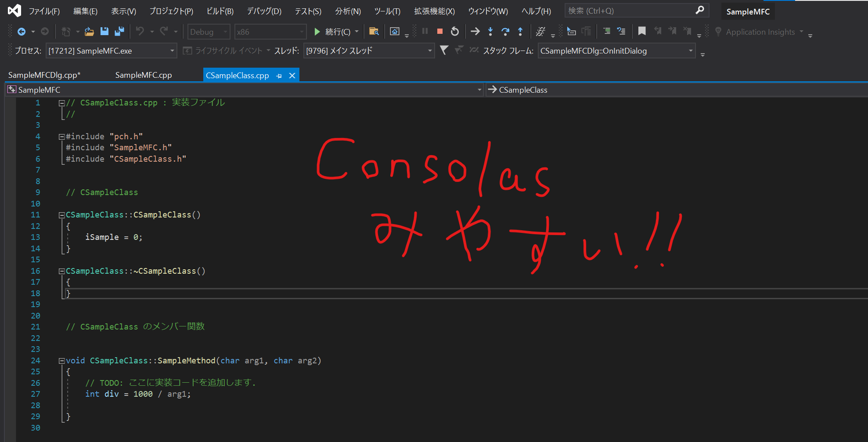Click the Save All icon
Image resolution: width=868 pixels, height=442 pixels.
pos(119,32)
